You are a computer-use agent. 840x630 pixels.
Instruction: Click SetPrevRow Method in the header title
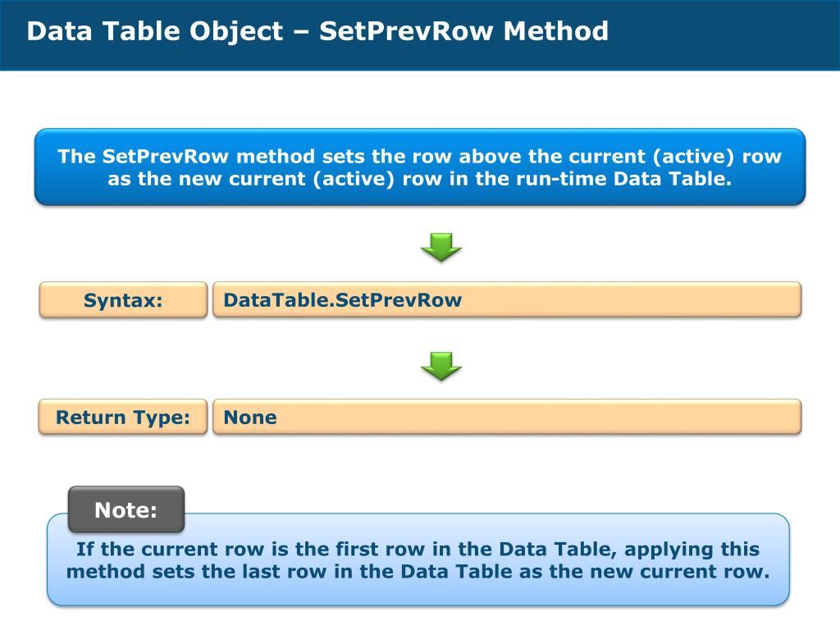coord(464,31)
